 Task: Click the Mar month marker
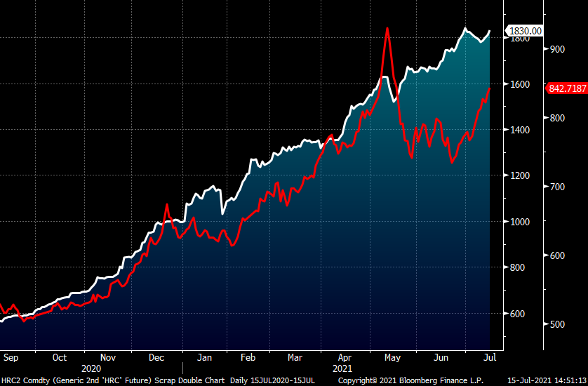click(295, 357)
